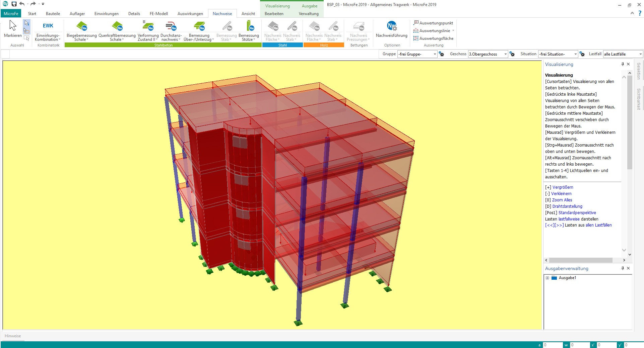Open the Lastfall alle Lastfälle dropdown
This screenshot has width=644, height=348.
point(623,54)
